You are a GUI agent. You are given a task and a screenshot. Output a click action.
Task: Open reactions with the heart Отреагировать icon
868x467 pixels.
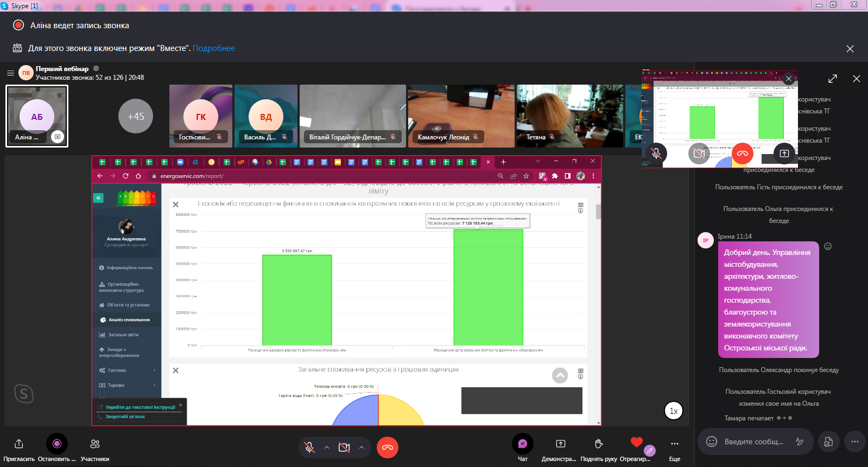[637, 443]
